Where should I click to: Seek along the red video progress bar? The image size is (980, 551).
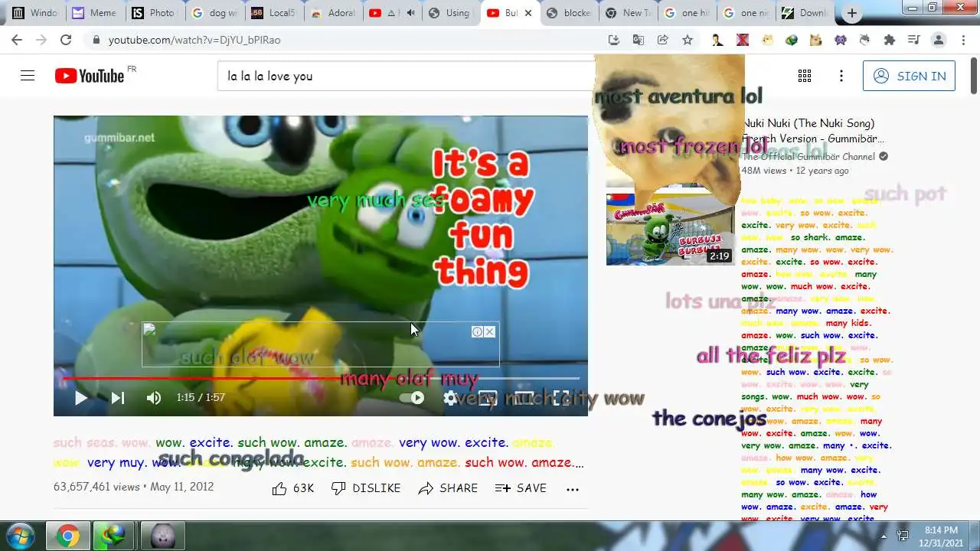coord(321,378)
